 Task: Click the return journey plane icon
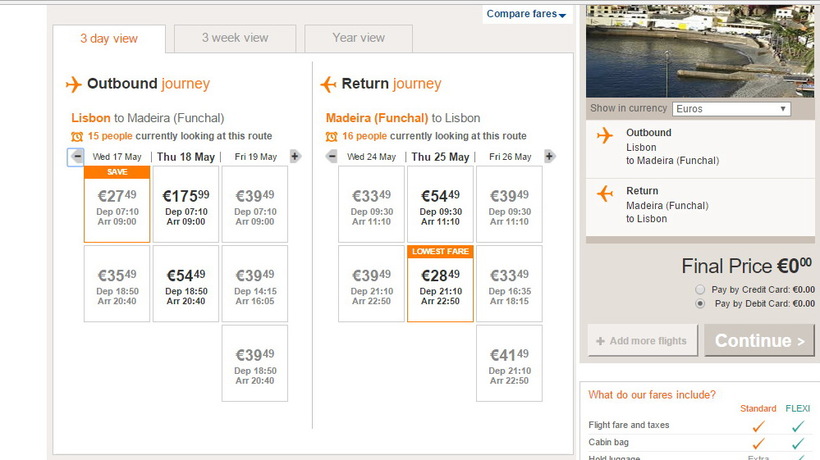328,84
